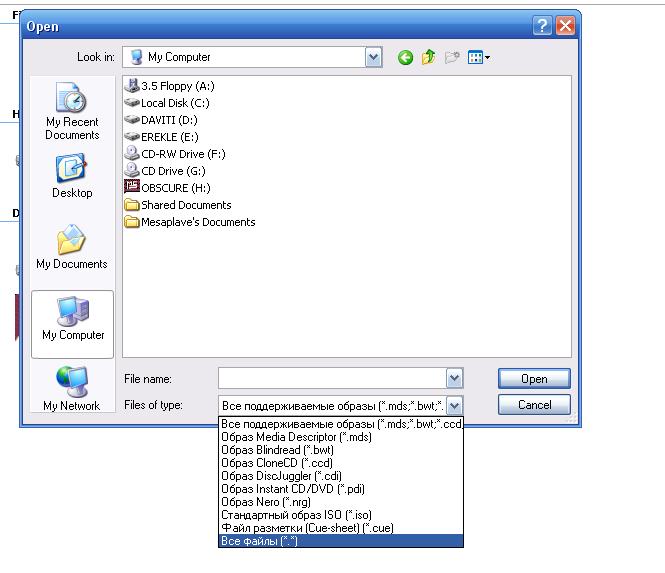Select Local Disk (C:) drive

click(x=167, y=103)
